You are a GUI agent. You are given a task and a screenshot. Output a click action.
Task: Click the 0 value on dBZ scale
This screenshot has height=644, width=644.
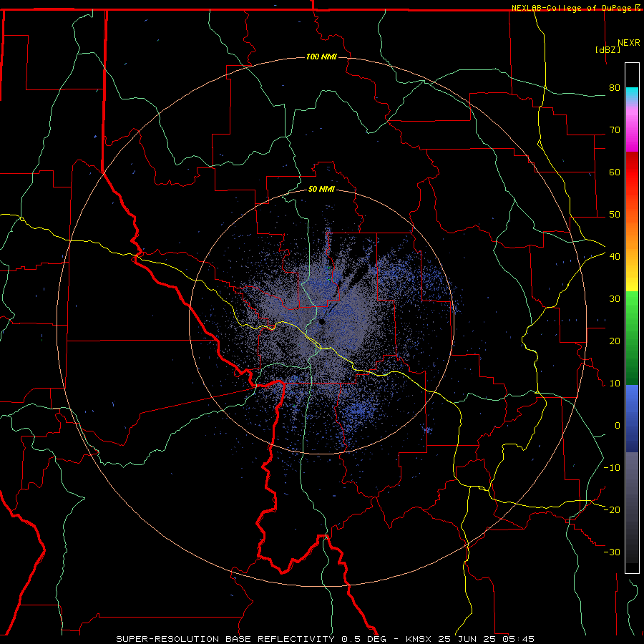point(618,426)
